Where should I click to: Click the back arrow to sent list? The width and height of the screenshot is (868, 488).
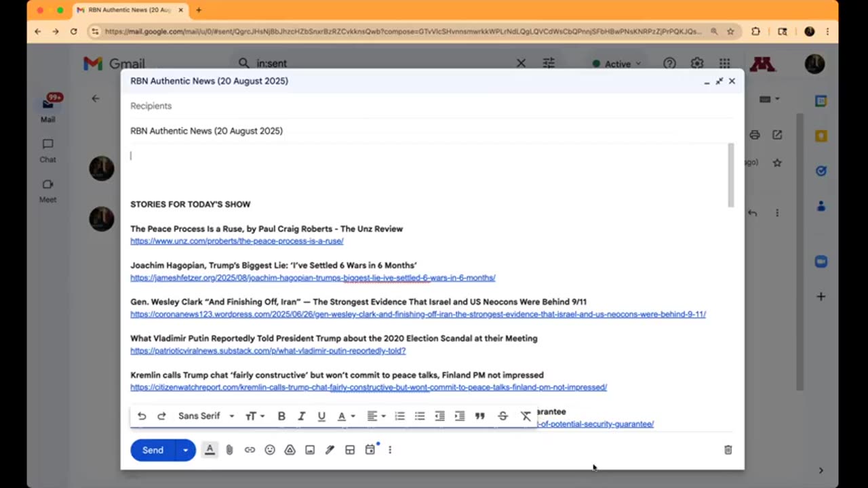click(x=96, y=98)
